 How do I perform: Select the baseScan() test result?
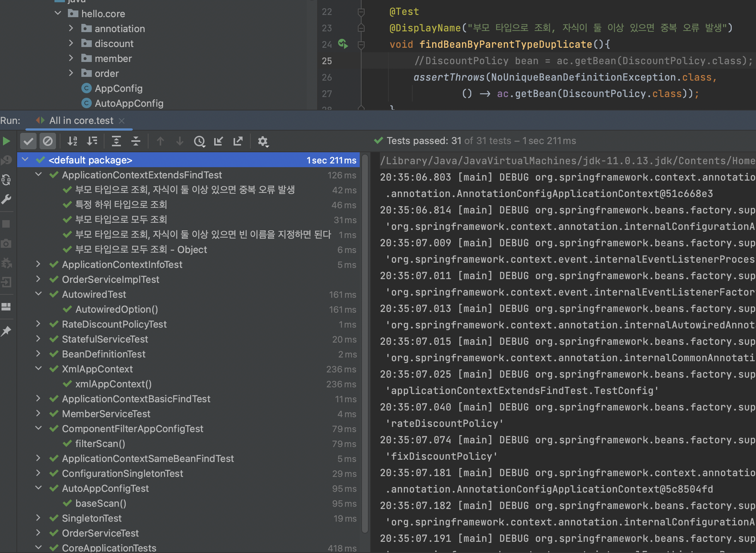[x=188, y=503]
